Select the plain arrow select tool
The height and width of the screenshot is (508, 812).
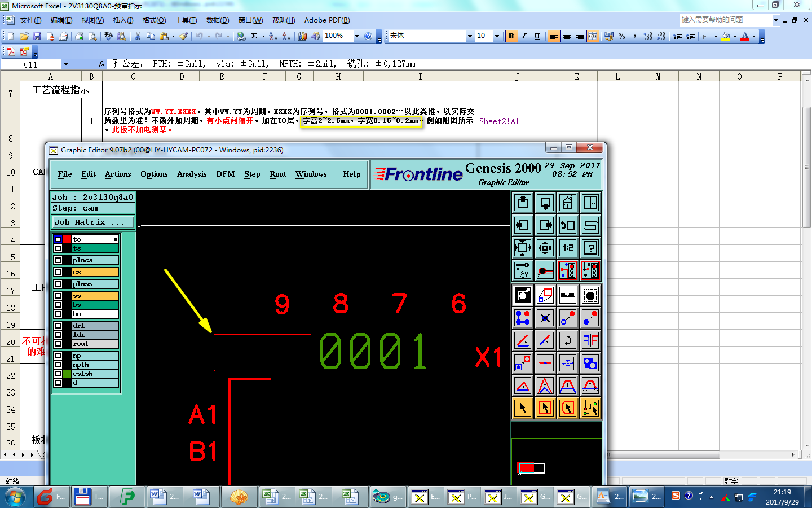pos(523,408)
